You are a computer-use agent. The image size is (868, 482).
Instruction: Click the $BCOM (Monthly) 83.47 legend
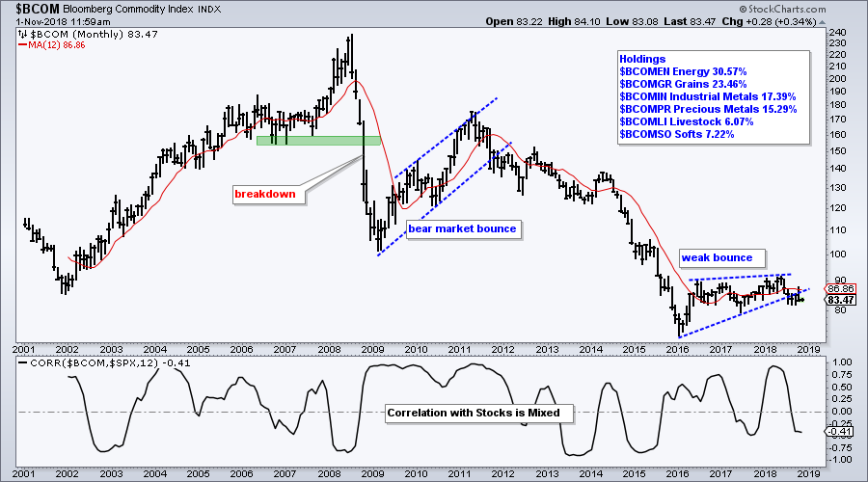click(x=95, y=34)
